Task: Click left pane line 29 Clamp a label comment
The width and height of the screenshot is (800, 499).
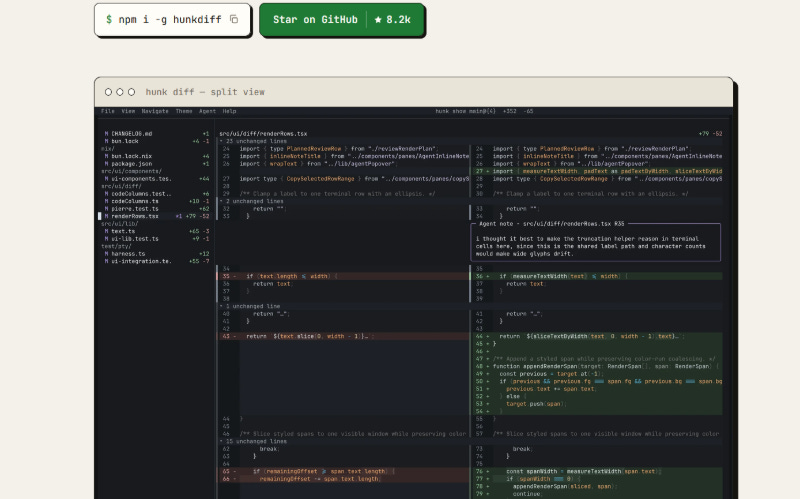Action: [343, 194]
